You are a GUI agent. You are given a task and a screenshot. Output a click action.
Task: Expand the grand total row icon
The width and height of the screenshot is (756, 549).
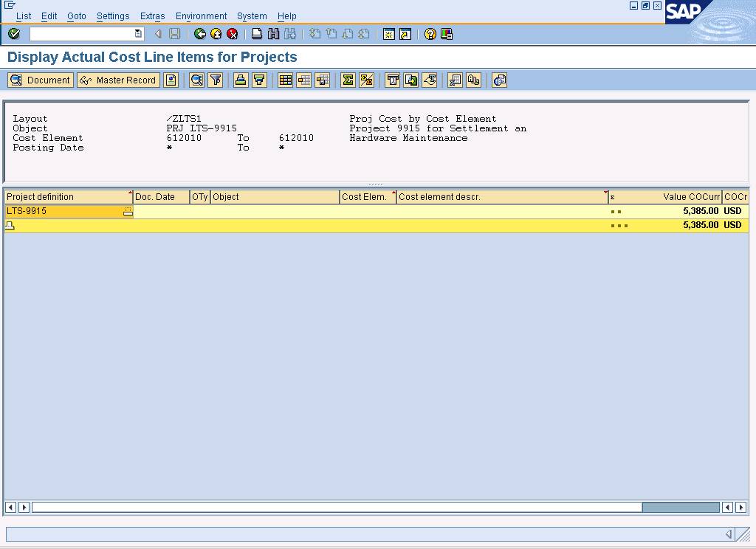(x=10, y=225)
